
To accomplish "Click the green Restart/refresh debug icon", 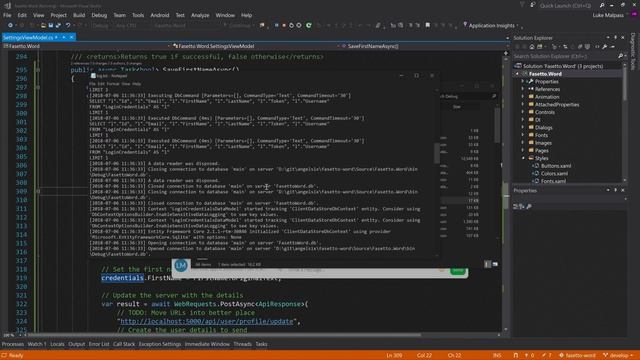I will point(309,25).
